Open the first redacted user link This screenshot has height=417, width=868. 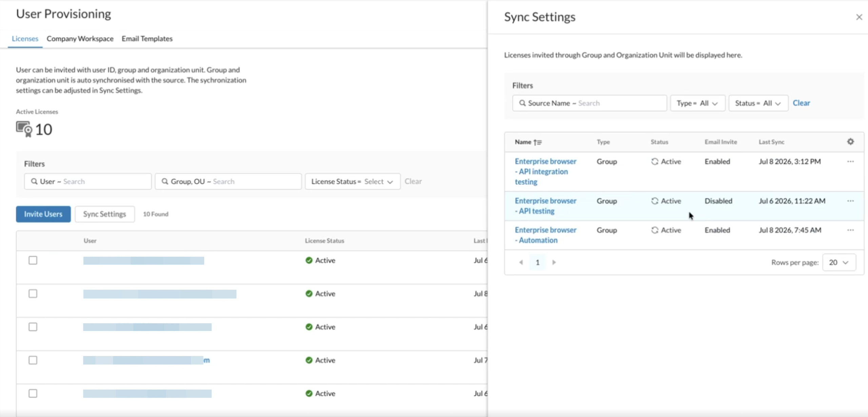click(144, 260)
